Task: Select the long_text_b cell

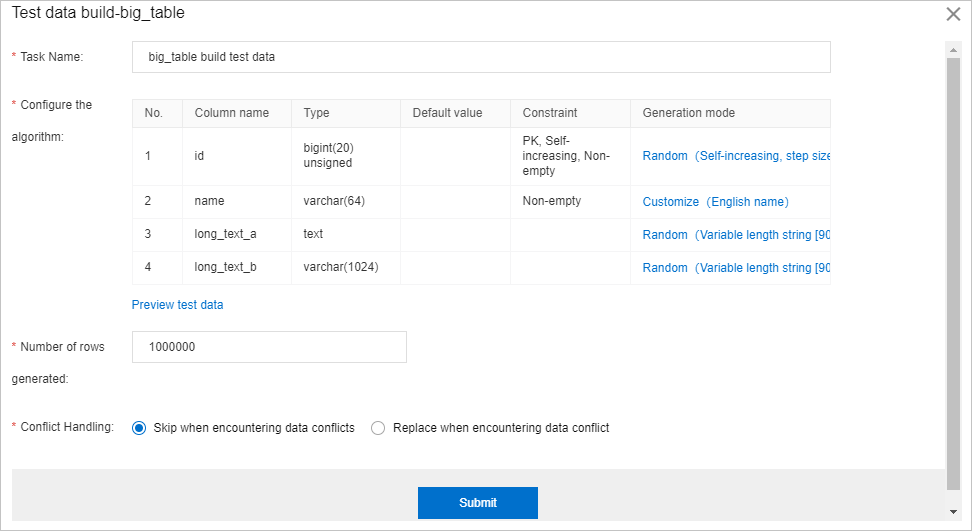Action: pyautogui.click(x=237, y=267)
